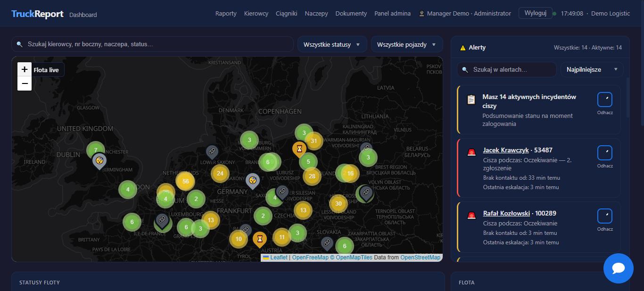The width and height of the screenshot is (644, 291).
Task: Open the blue chat bubble widget
Action: click(x=619, y=268)
